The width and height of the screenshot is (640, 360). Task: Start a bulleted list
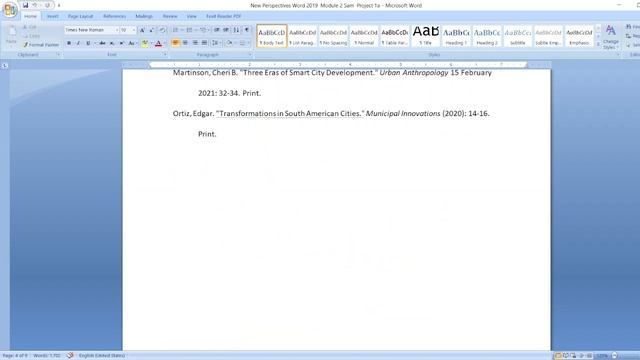176,30
